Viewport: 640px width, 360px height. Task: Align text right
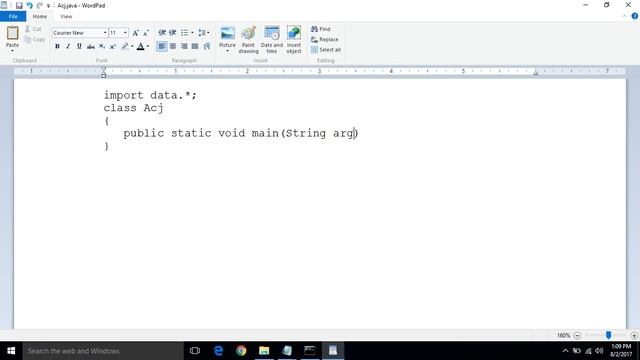[184, 46]
